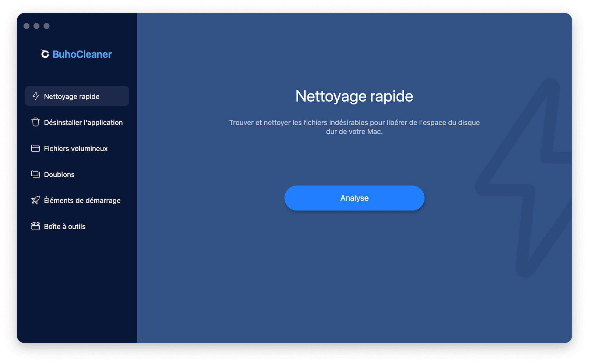This screenshot has height=364, width=589.
Task: Click the Nettoyage rapide page title
Action: click(354, 96)
